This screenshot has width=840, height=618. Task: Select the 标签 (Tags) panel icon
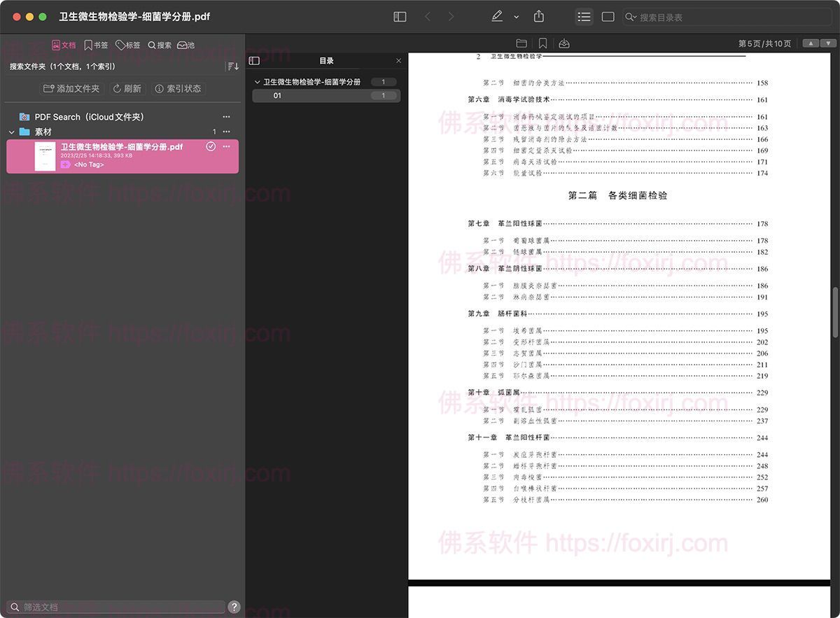[127, 45]
